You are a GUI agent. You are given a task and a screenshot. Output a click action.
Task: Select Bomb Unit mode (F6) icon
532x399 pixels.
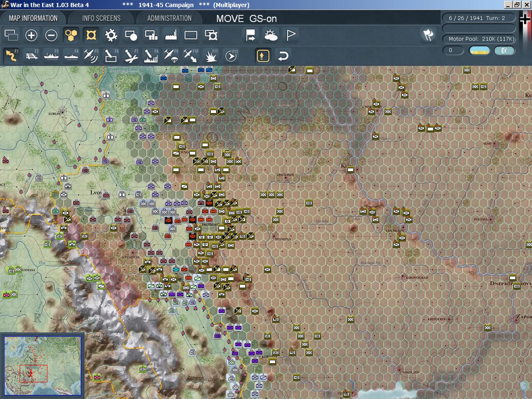pyautogui.click(x=111, y=55)
